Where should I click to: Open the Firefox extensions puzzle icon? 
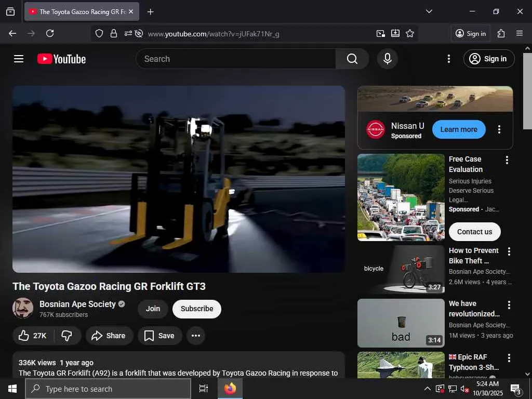pos(501,33)
